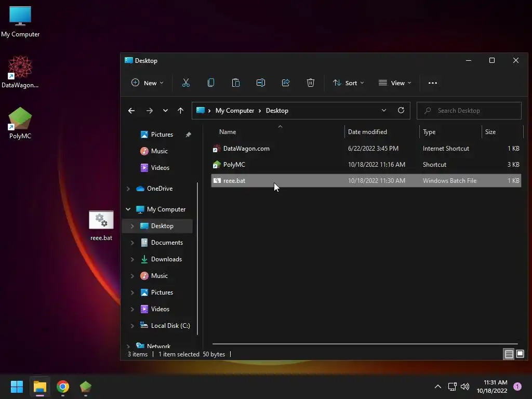Screen dimensions: 532x399
Task: Open the New item dropdown
Action: (x=148, y=83)
